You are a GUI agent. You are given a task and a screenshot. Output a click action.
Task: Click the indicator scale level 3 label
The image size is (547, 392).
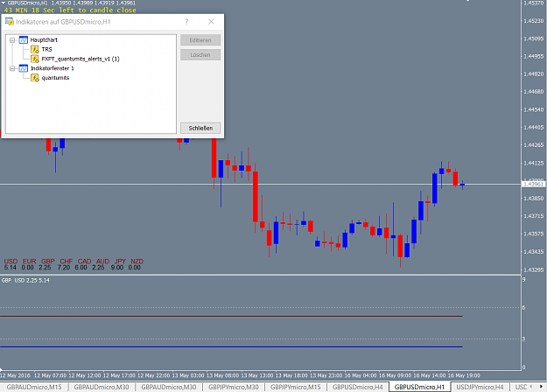pos(523,339)
